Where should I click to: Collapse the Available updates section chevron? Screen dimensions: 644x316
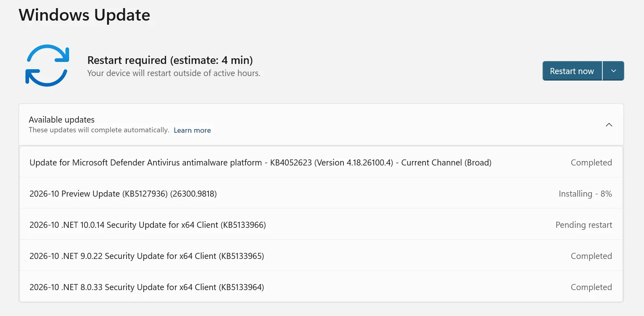click(x=609, y=125)
